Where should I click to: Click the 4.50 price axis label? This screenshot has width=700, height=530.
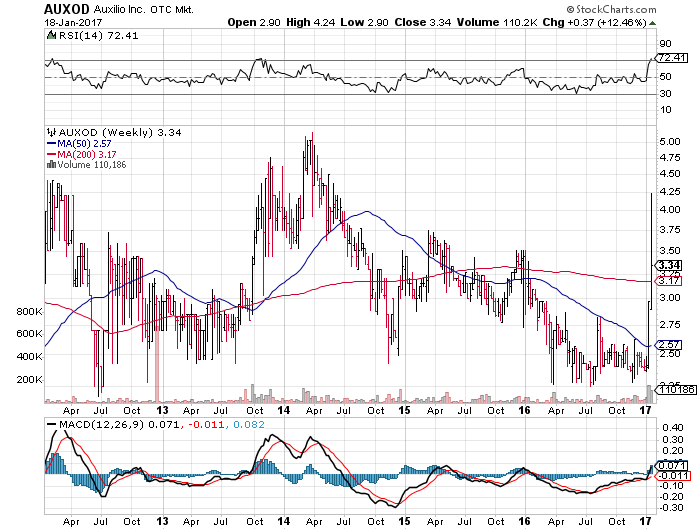[670, 174]
